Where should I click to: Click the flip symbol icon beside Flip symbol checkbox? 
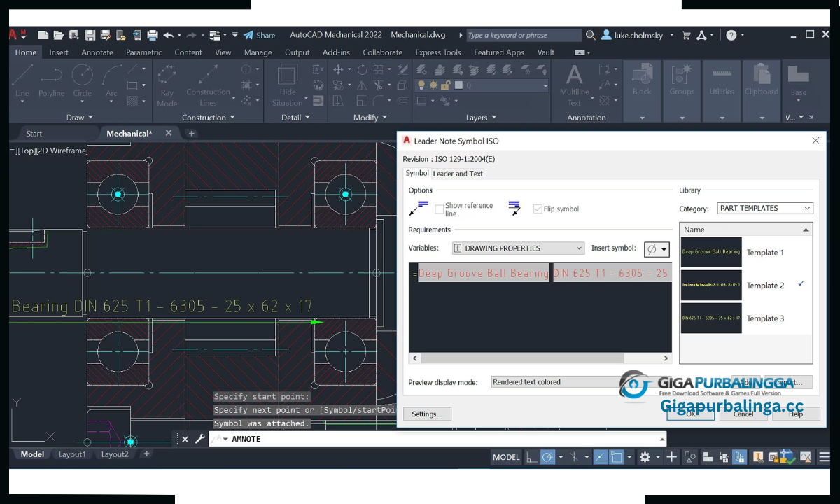pos(515,209)
